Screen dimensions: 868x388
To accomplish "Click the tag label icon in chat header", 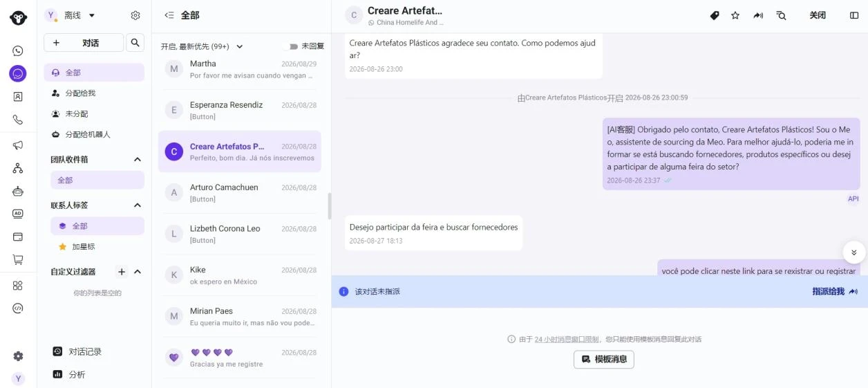I will point(715,15).
